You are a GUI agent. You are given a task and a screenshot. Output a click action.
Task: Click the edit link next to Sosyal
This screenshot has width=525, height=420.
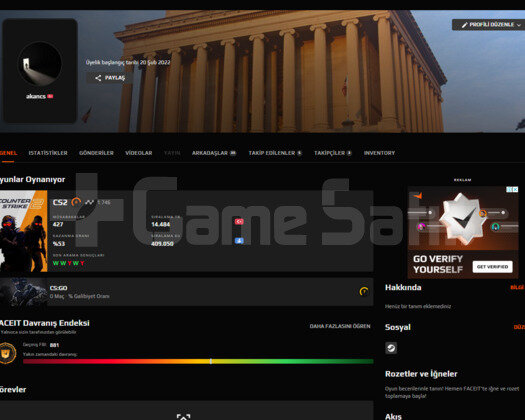click(519, 327)
